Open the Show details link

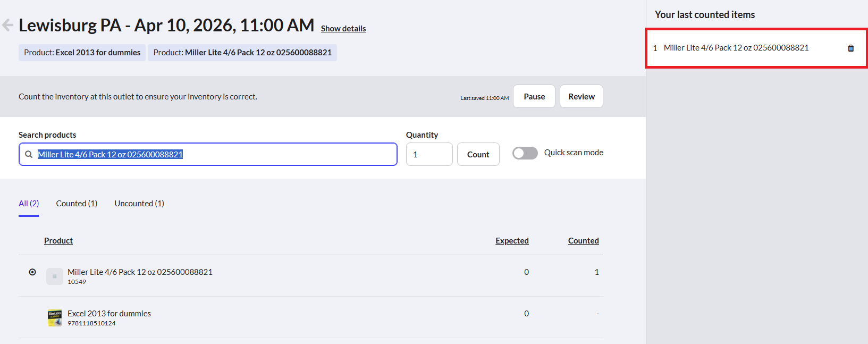343,29
